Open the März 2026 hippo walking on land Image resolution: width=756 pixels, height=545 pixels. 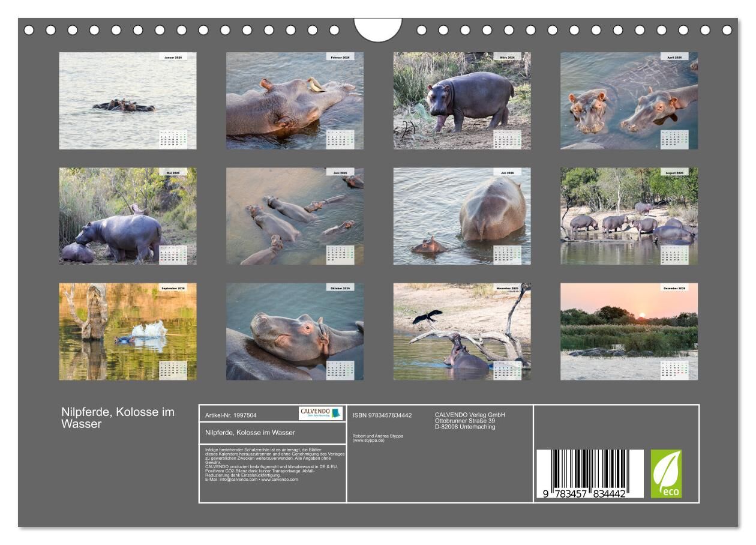click(462, 100)
